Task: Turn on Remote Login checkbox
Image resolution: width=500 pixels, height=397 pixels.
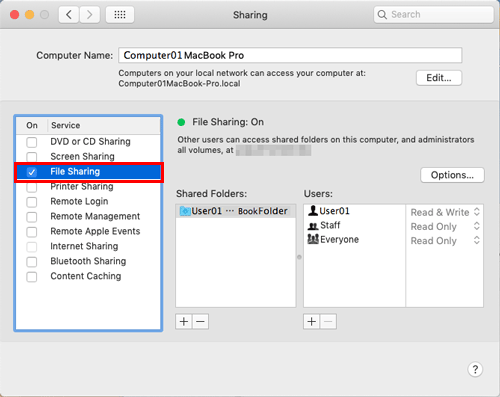Action: point(32,202)
